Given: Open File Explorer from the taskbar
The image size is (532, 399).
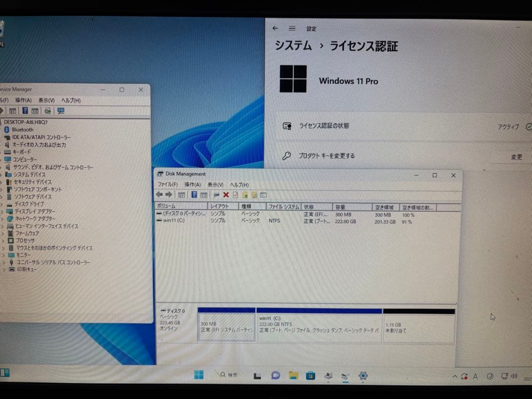Looking at the screenshot, I should coord(293,376).
